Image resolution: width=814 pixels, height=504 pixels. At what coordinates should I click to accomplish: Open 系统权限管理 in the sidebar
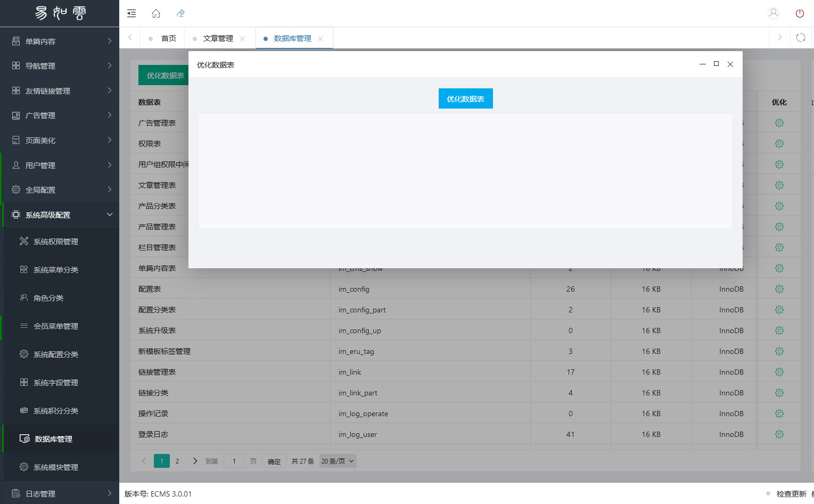pos(56,242)
